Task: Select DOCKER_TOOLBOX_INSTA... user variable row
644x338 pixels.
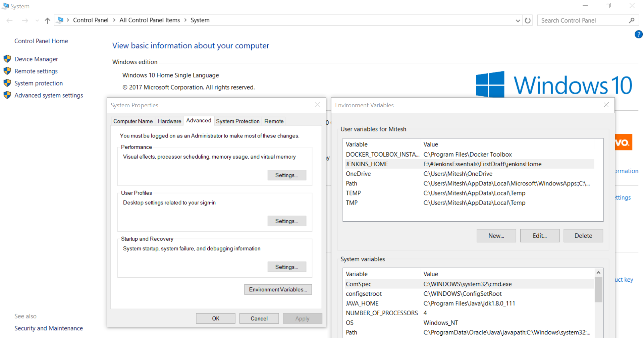Action: pos(470,154)
